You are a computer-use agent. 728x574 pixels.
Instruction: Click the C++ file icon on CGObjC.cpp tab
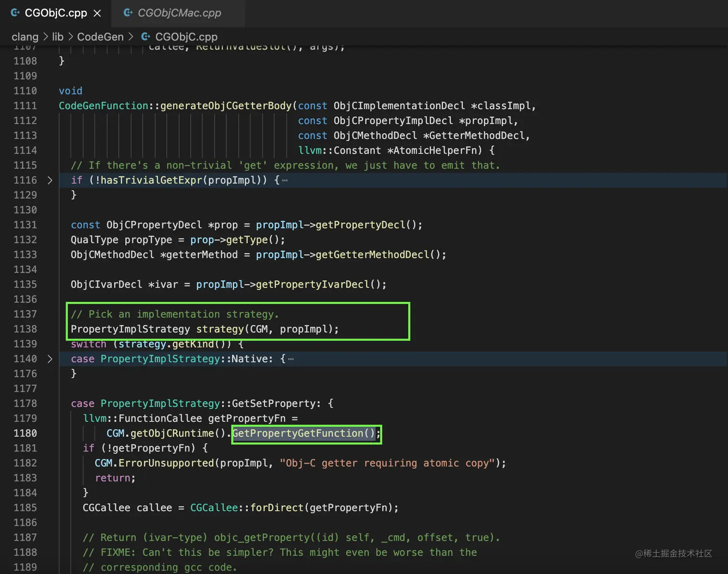pos(15,13)
